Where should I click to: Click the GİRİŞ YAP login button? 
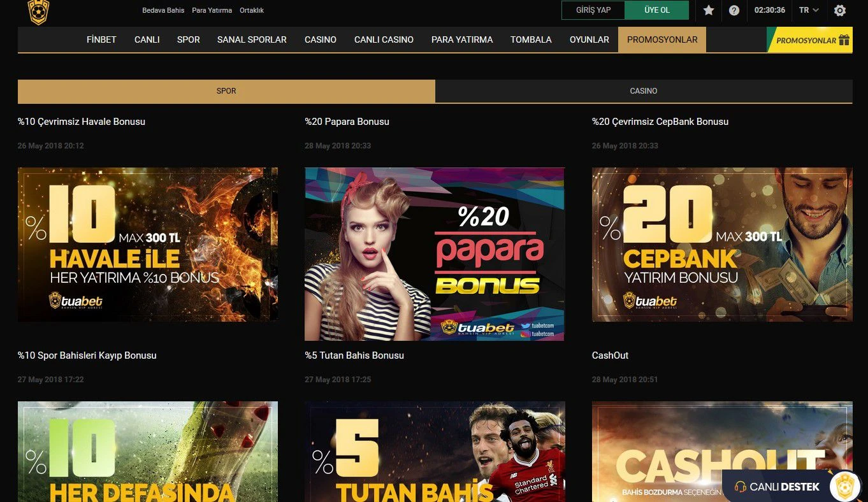593,10
